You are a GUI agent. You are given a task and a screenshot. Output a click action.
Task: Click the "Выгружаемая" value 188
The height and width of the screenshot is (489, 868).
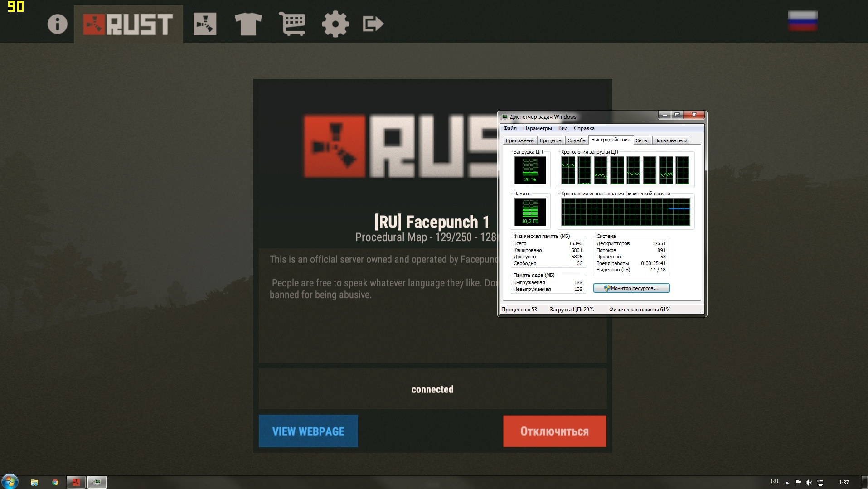(x=578, y=282)
